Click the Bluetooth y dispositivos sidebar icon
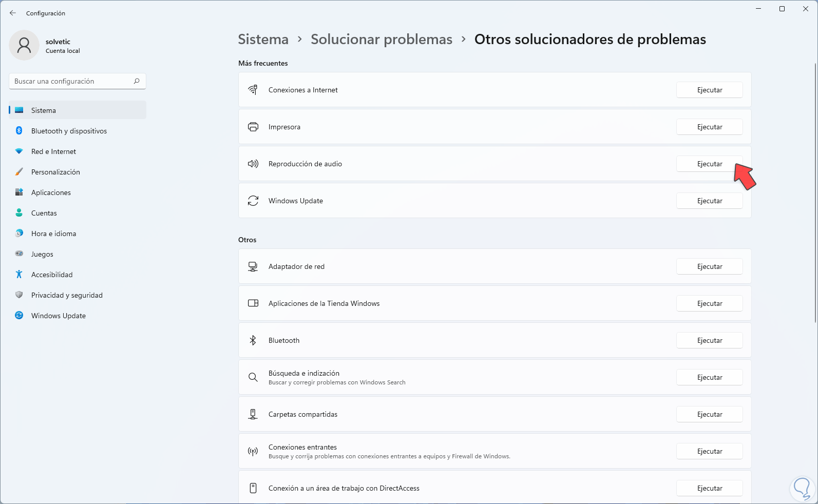 [19, 131]
